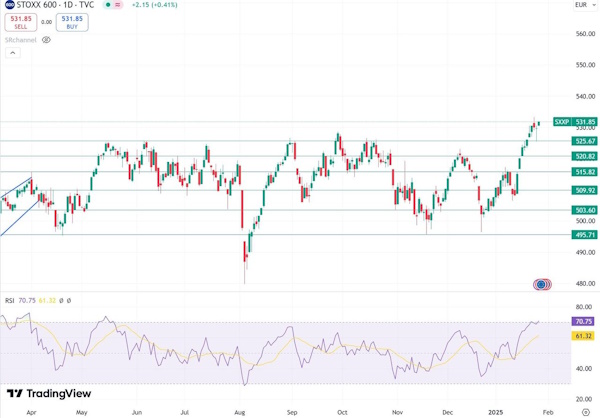Click the 20.00 RSI axis label
The height and width of the screenshot is (418, 600).
[x=584, y=399]
